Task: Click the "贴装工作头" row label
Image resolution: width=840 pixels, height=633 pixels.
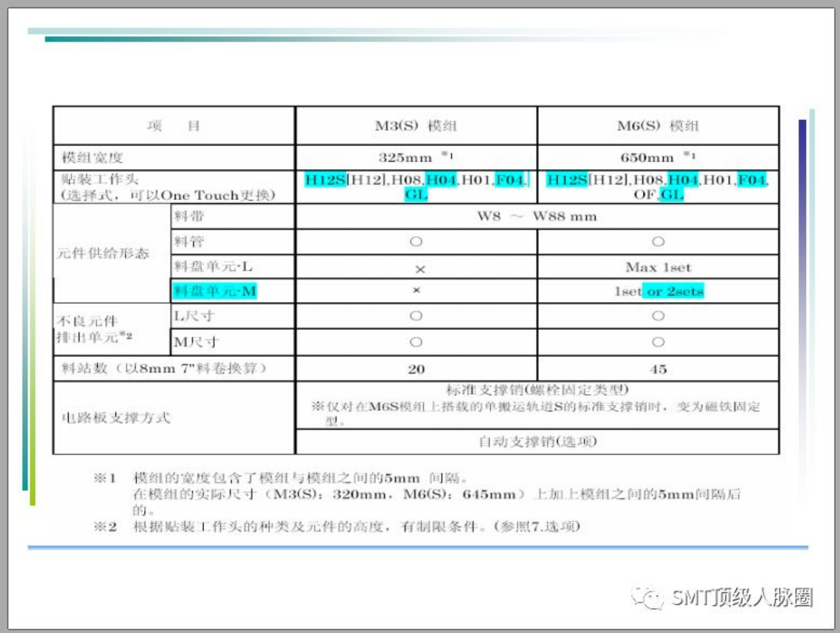Action: coord(99,179)
